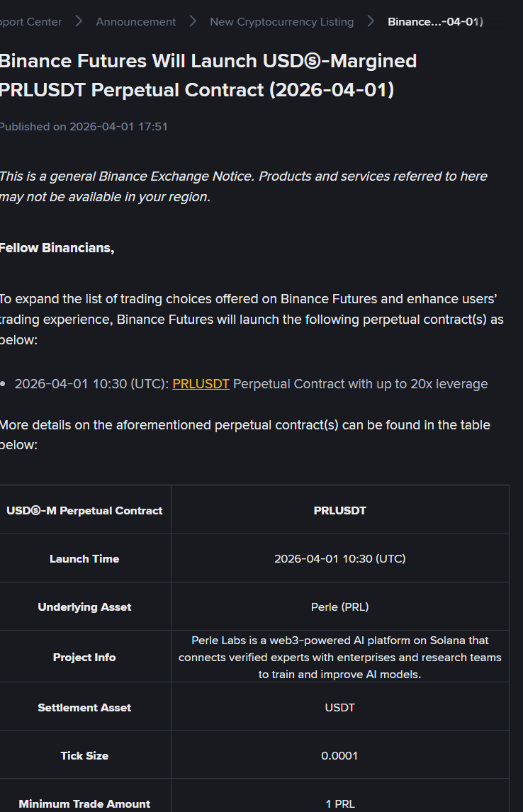Select the USDT settlement asset cell

point(339,707)
